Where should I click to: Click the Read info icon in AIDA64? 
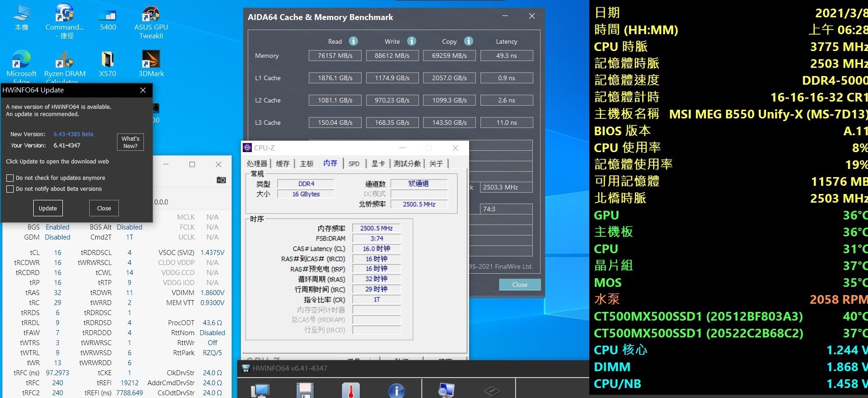(353, 41)
